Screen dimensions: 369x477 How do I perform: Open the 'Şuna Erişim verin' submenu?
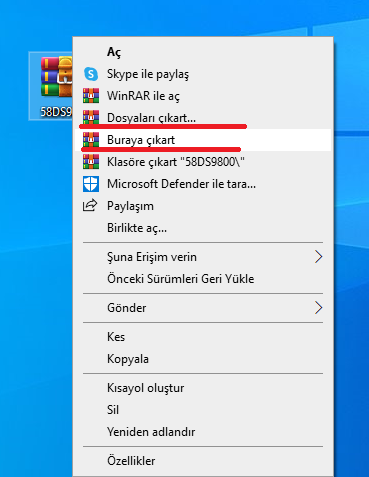point(203,257)
